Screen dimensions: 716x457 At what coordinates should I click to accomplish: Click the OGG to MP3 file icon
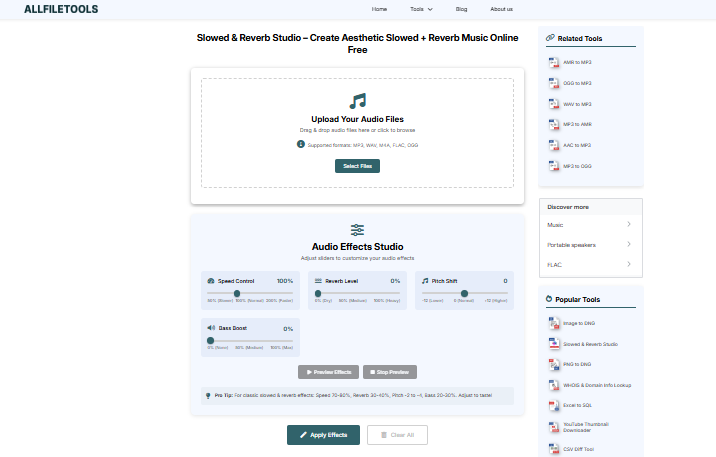[x=553, y=83]
